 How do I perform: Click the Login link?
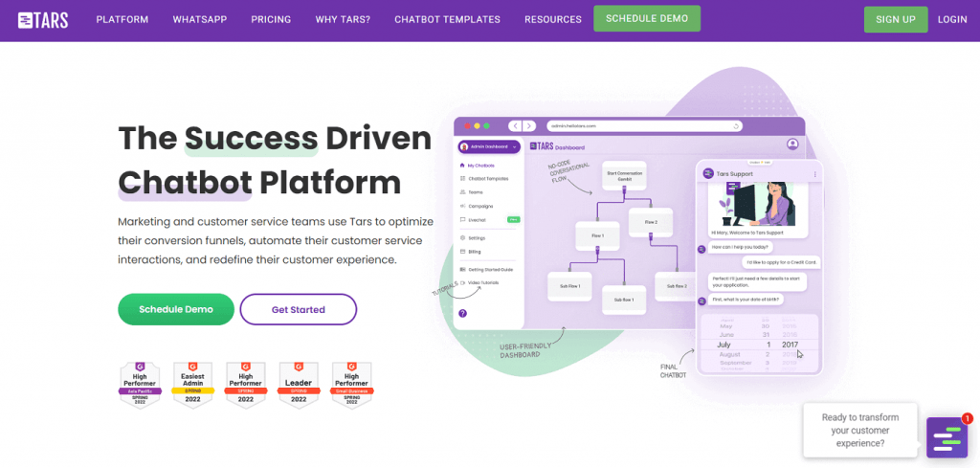[x=952, y=19]
